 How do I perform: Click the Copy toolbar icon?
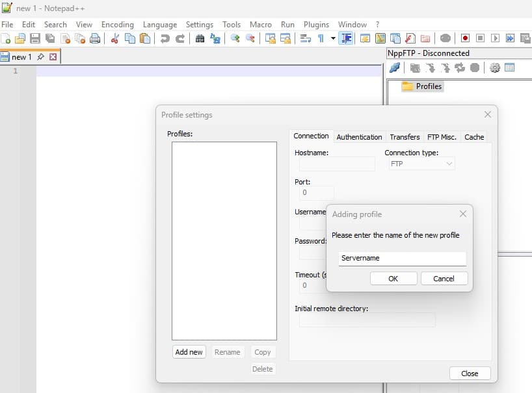tap(130, 38)
